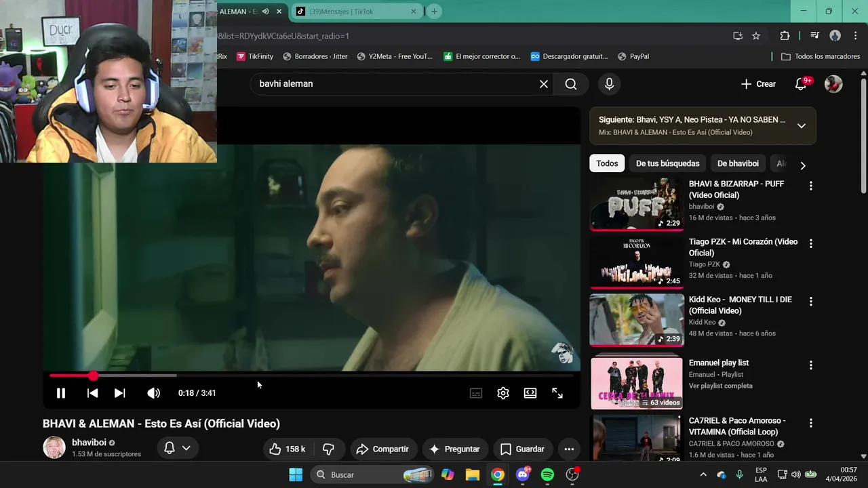The image size is (868, 488).
Task: Share the video via Compartir
Action: click(x=382, y=449)
